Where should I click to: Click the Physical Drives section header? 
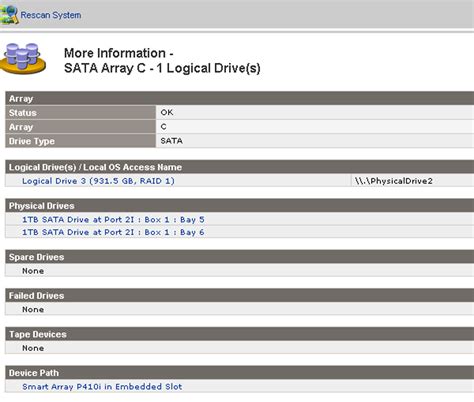[x=240, y=206]
